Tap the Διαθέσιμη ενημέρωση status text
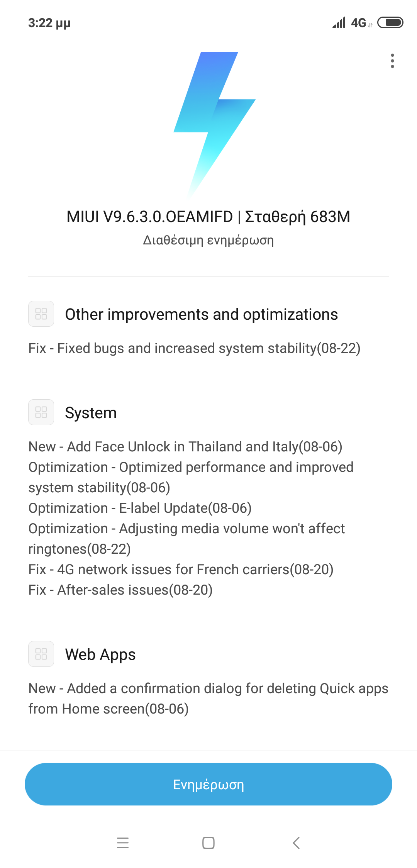 [208, 240]
